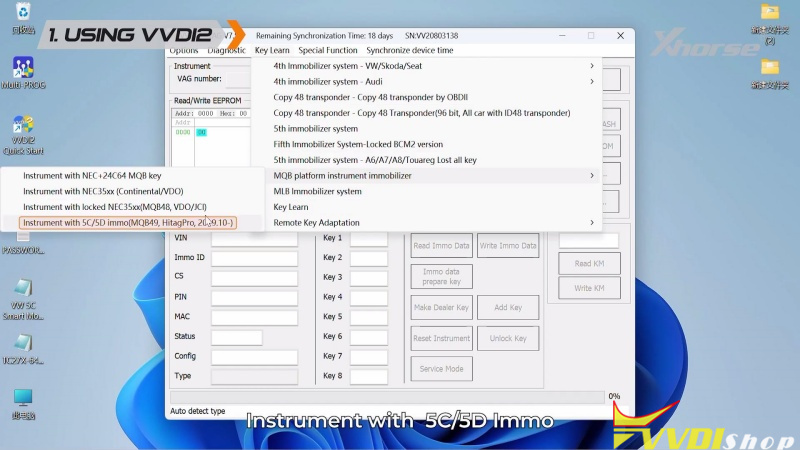Select MLB Immobilizer system menu entry
This screenshot has height=450, width=800.
point(318,191)
